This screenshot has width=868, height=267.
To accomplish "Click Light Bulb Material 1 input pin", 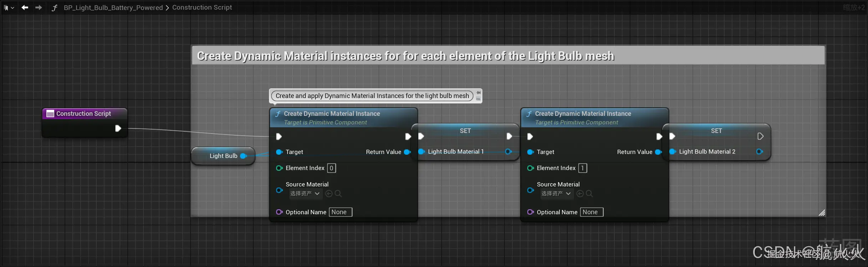I will (421, 152).
